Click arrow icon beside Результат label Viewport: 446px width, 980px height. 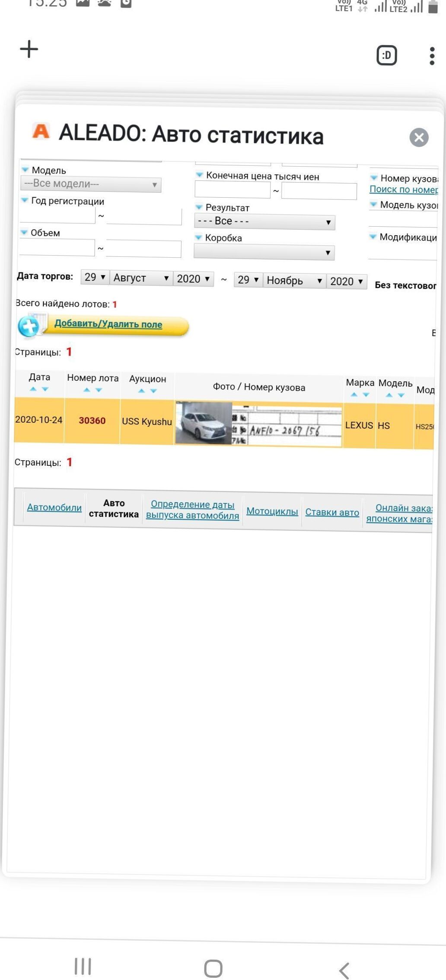(x=199, y=207)
